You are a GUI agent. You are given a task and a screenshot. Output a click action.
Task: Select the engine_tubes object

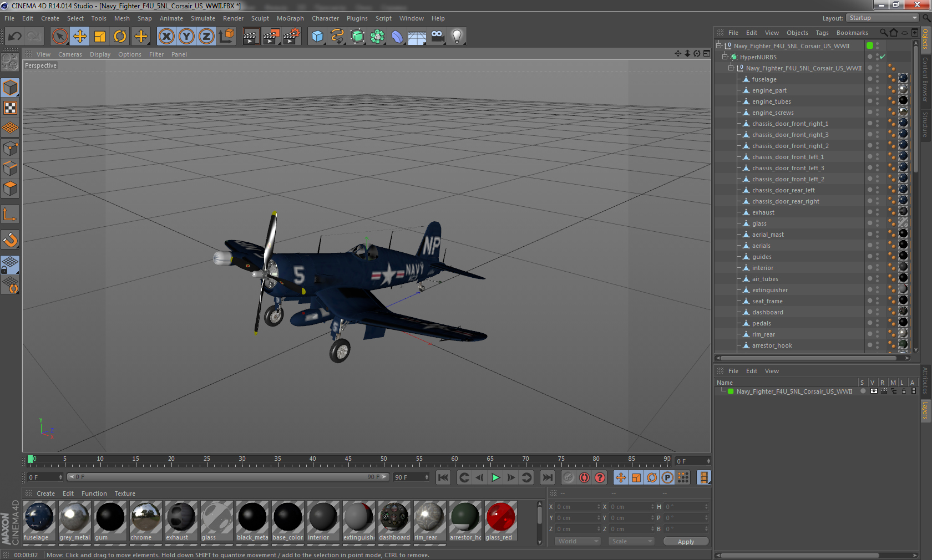pyautogui.click(x=771, y=101)
